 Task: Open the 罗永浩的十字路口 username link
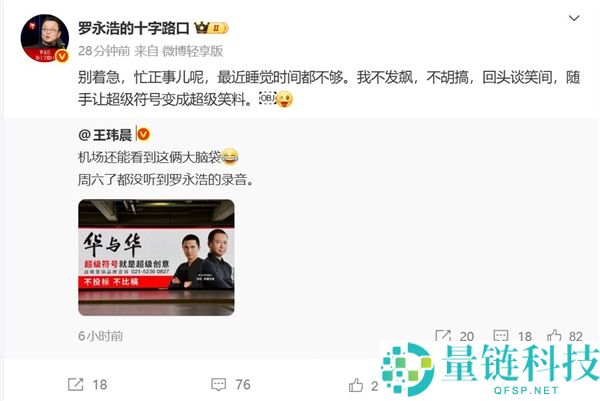pos(134,28)
